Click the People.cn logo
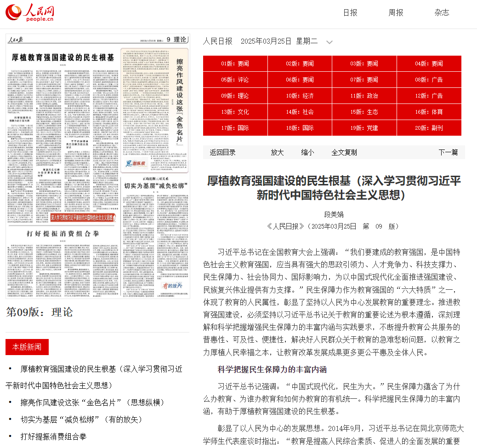Image resolution: width=477 pixels, height=448 pixels. coord(29,12)
